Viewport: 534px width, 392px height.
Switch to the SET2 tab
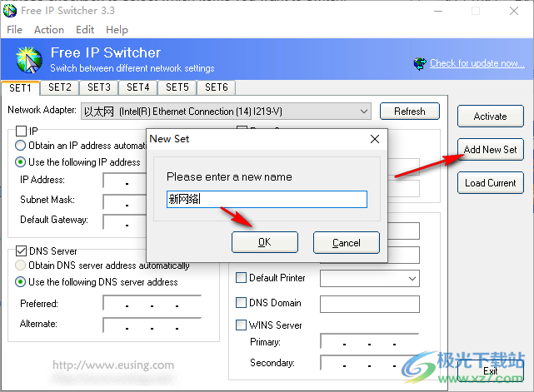60,87
